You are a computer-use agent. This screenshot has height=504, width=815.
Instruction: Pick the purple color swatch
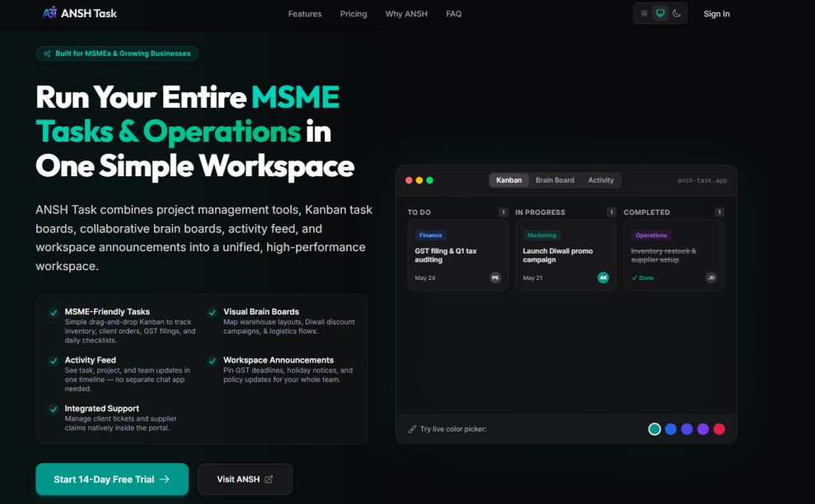tap(703, 429)
